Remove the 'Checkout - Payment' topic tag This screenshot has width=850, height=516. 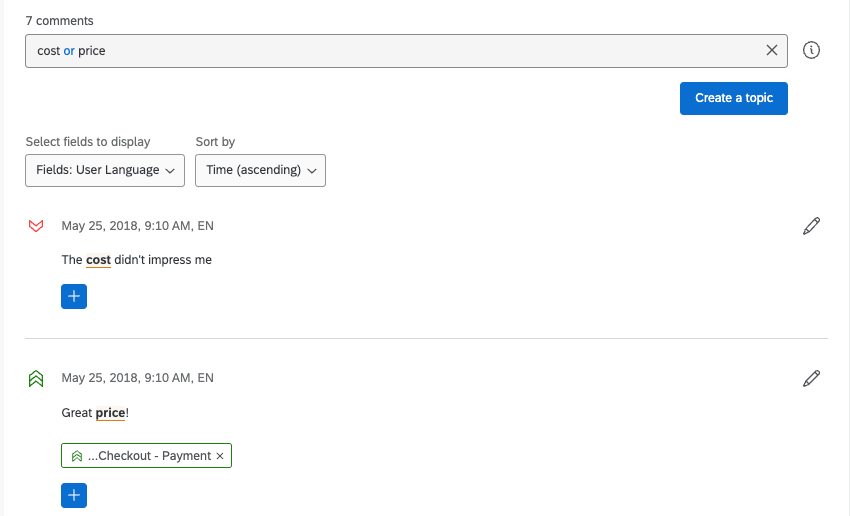click(220, 456)
